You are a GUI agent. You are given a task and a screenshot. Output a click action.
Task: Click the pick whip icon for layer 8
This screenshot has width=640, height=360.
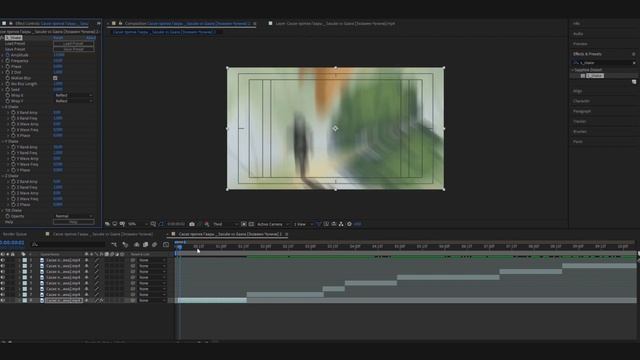[133, 300]
